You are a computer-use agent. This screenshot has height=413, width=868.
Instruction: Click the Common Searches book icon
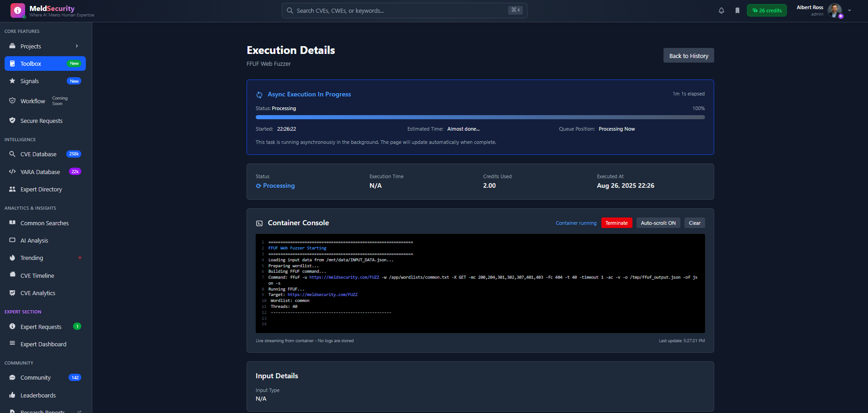click(x=12, y=223)
